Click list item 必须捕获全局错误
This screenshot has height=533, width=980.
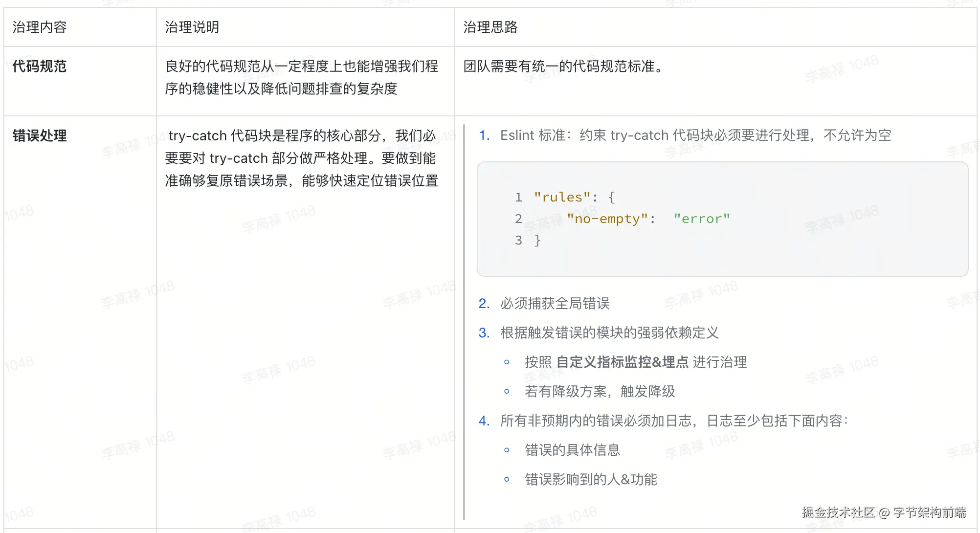pyautogui.click(x=555, y=304)
